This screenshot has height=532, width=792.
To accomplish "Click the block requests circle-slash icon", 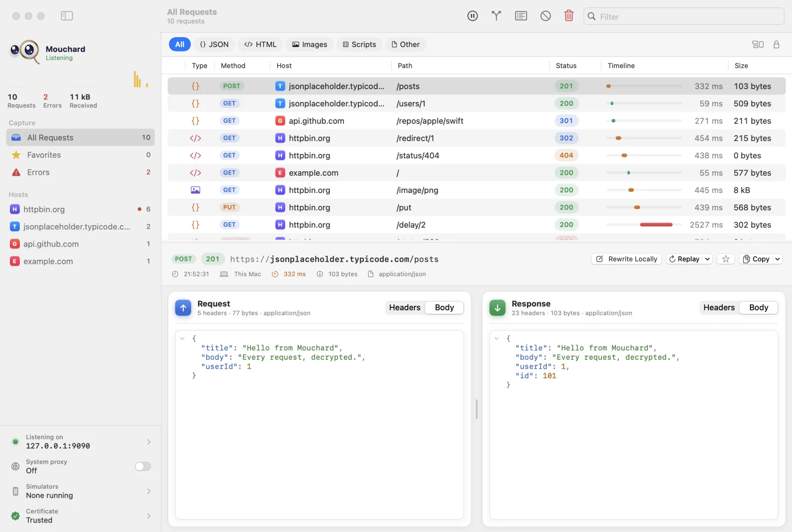I will point(545,16).
